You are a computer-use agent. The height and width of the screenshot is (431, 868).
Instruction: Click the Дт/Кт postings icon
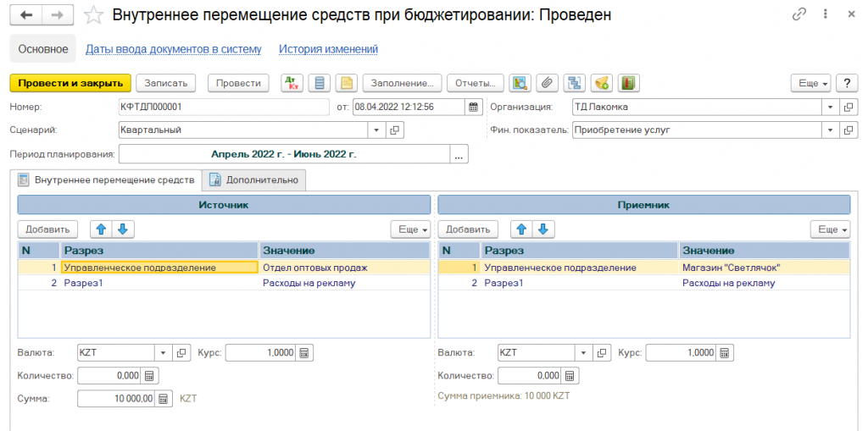(x=292, y=83)
